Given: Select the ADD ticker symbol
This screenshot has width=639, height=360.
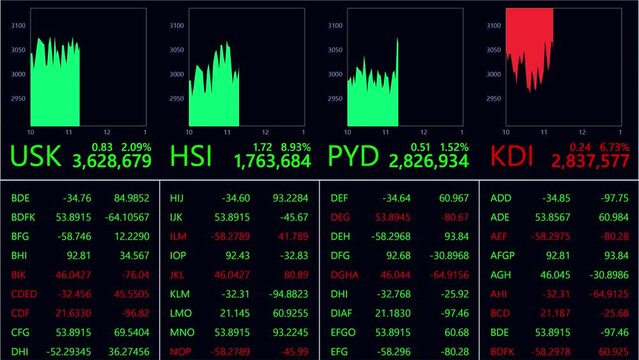Looking at the screenshot, I should [x=501, y=198].
